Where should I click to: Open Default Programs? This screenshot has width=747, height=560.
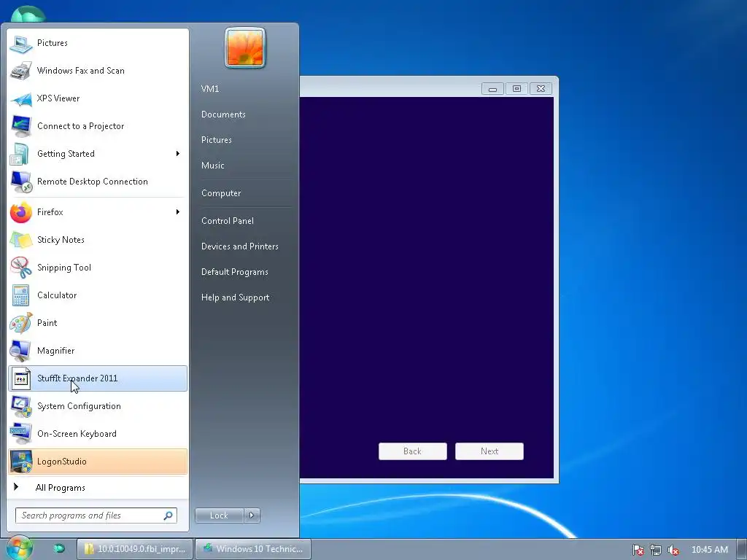[234, 273]
